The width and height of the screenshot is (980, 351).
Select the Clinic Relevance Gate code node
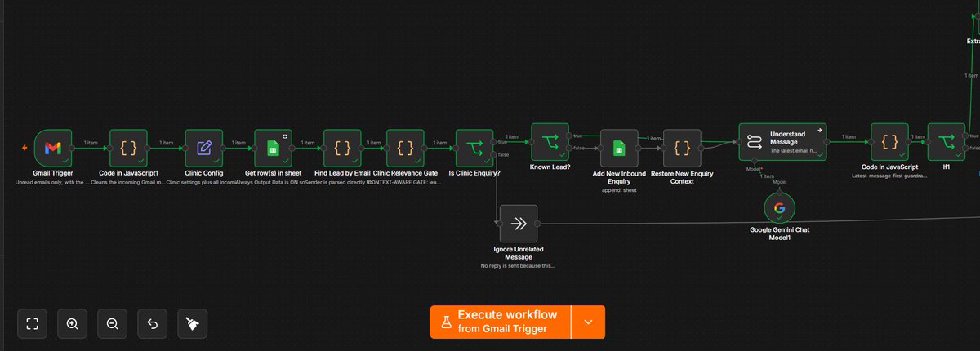(405, 148)
